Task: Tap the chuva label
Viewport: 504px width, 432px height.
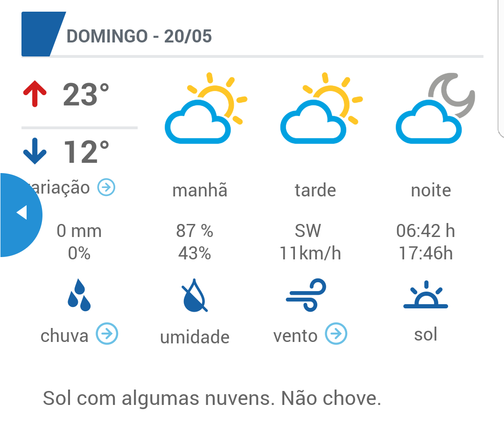Action: pos(64,335)
